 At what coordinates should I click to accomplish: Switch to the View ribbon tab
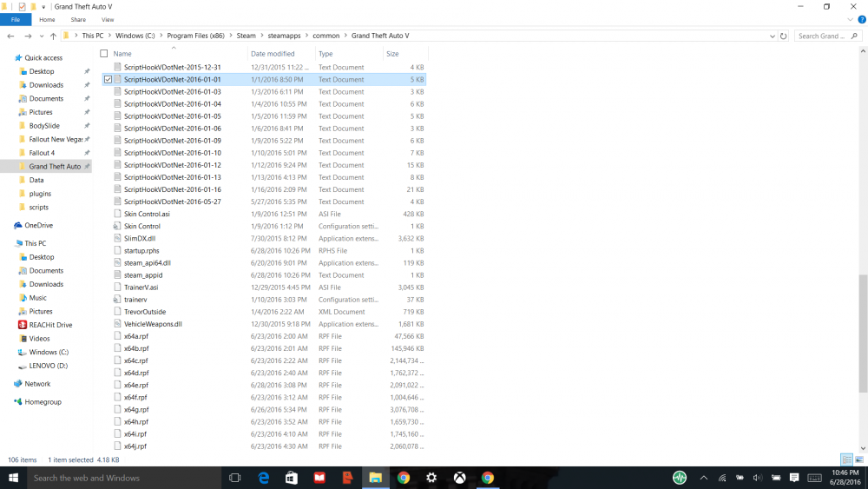click(108, 19)
